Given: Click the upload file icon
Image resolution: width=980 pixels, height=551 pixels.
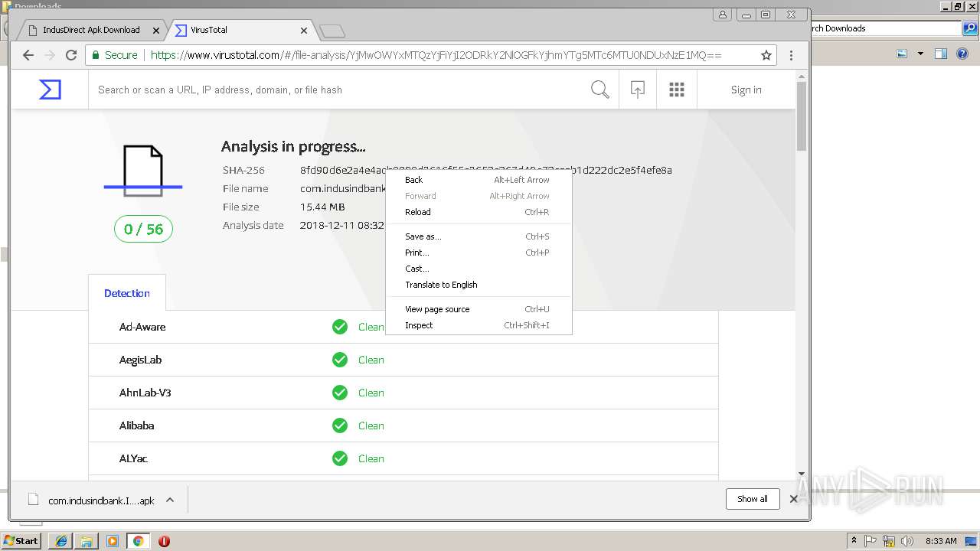Looking at the screenshot, I should 637,90.
